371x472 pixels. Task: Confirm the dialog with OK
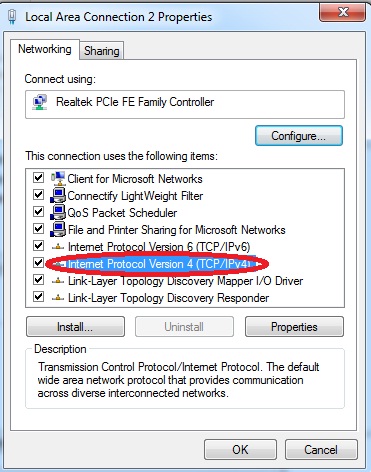pos(240,450)
